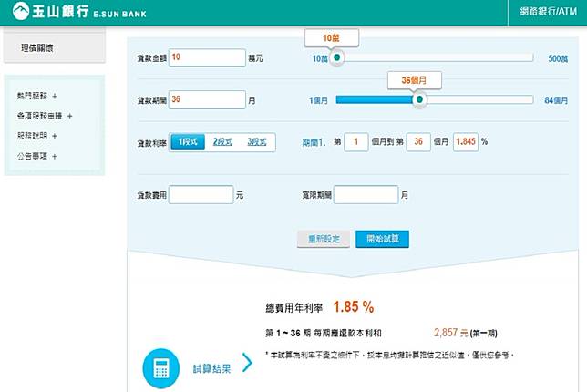Click the 貸款費用 input field
The width and height of the screenshot is (587, 392).
pyautogui.click(x=201, y=195)
